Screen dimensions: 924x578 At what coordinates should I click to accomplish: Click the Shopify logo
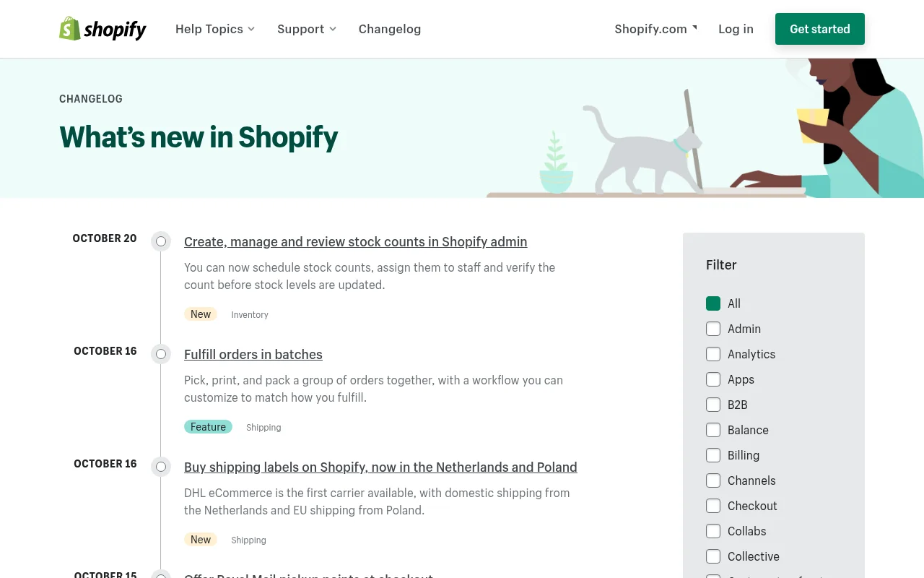click(x=103, y=29)
